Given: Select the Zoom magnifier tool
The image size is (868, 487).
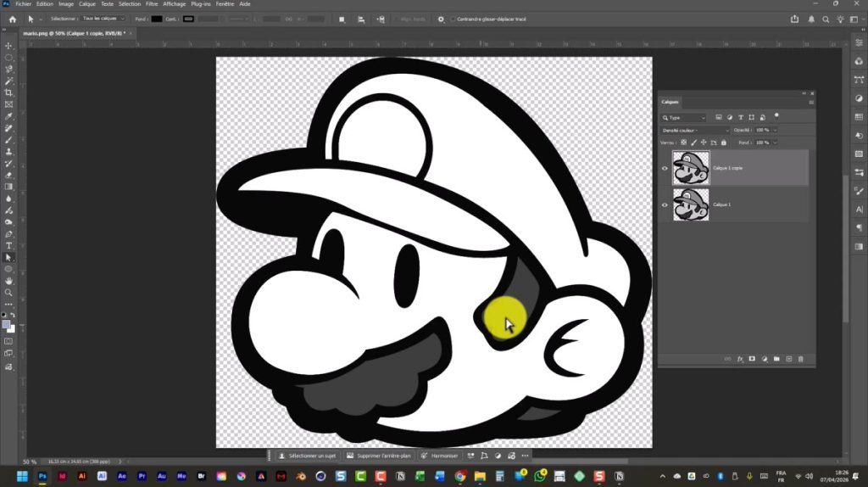Looking at the screenshot, I should pyautogui.click(x=8, y=292).
